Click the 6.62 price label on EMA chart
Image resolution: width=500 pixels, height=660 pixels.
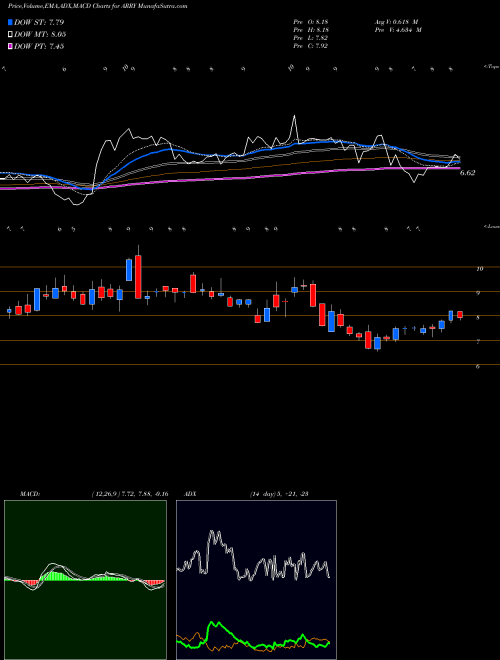click(467, 173)
